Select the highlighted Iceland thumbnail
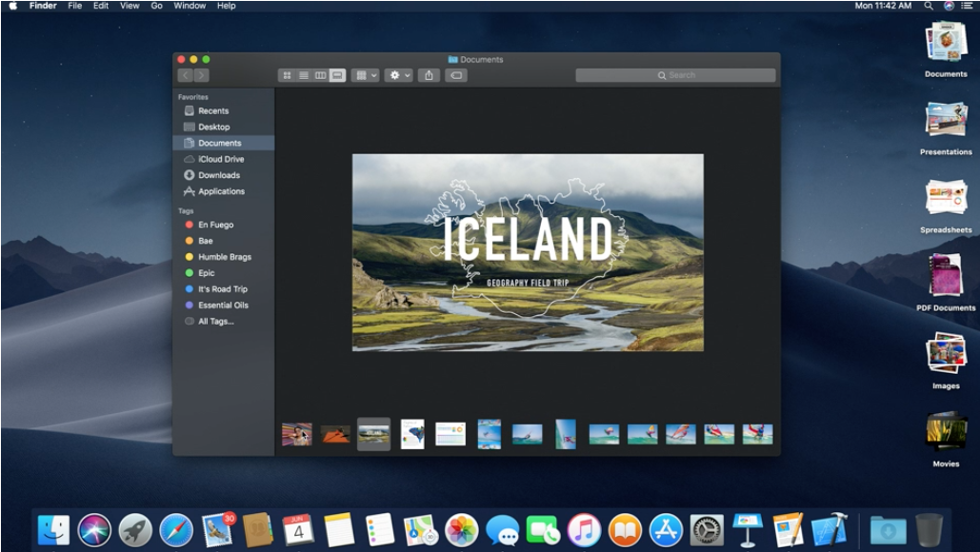The image size is (980, 552). coord(373,434)
